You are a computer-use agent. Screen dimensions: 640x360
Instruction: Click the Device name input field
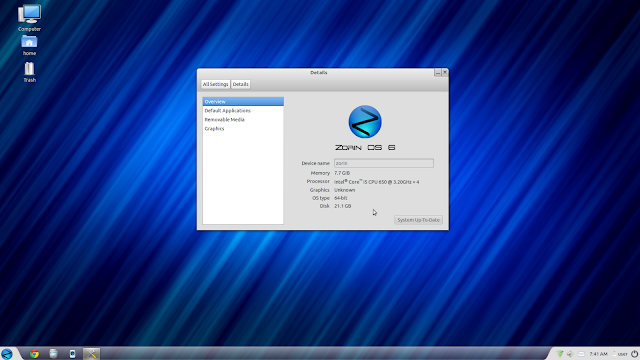[384, 163]
